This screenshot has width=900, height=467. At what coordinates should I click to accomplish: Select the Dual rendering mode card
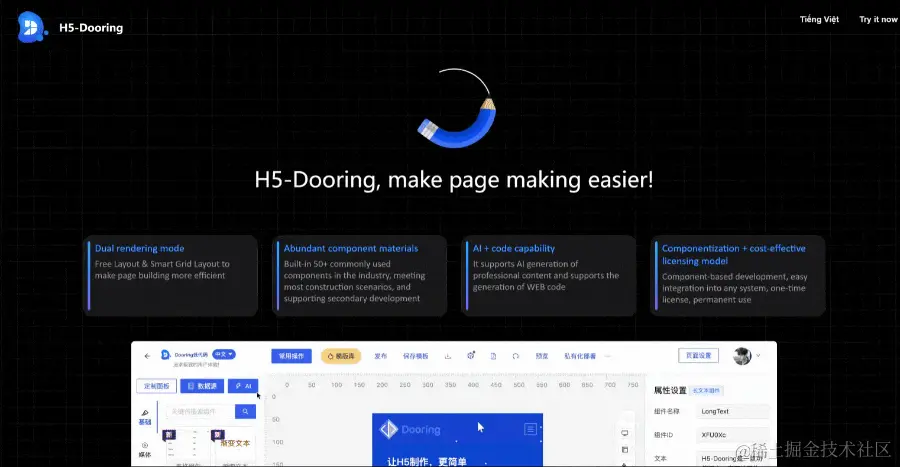[x=170, y=275]
